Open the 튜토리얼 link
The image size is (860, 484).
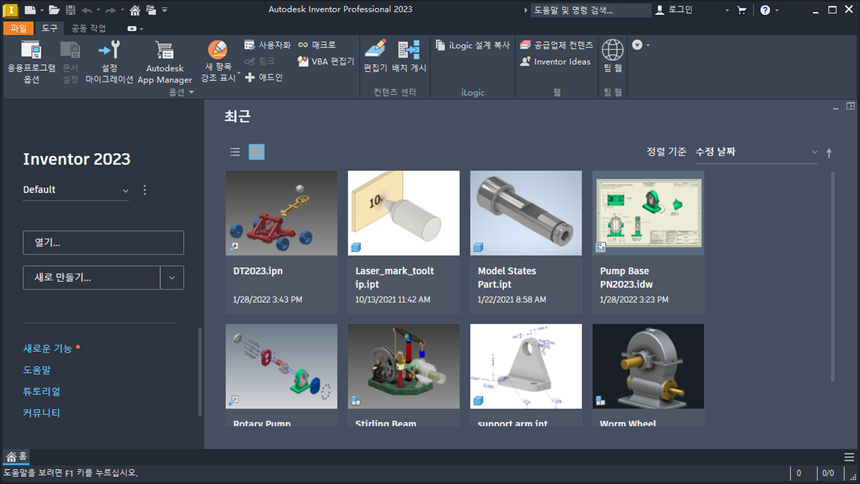[42, 391]
